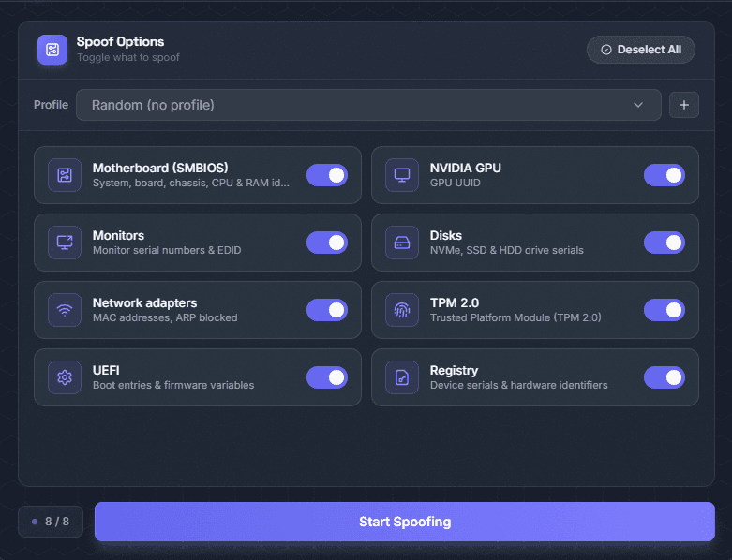
Task: Switch off the TPM 2.0 toggle
Action: (665, 310)
